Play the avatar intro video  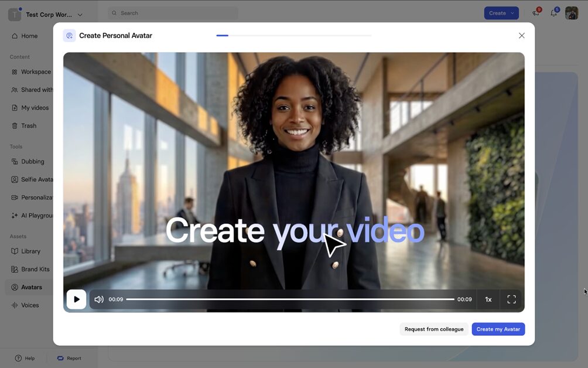(x=76, y=299)
